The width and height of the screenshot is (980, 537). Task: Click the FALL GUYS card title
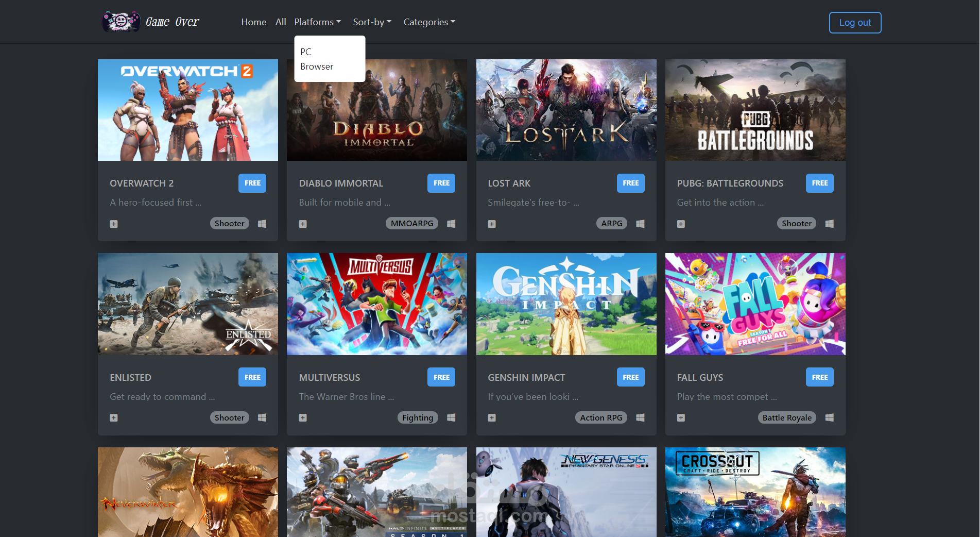[x=700, y=378]
